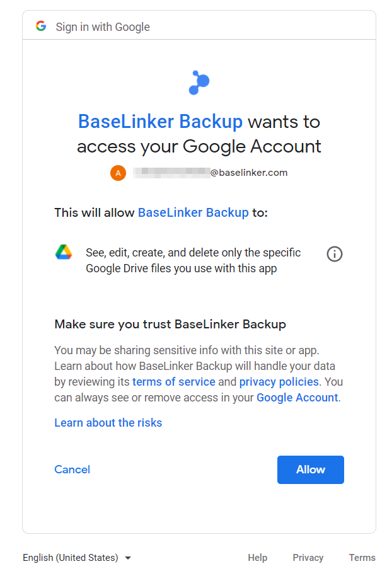Image resolution: width=387 pixels, height=588 pixels.
Task: Open the Help footer link
Action: pos(257,558)
